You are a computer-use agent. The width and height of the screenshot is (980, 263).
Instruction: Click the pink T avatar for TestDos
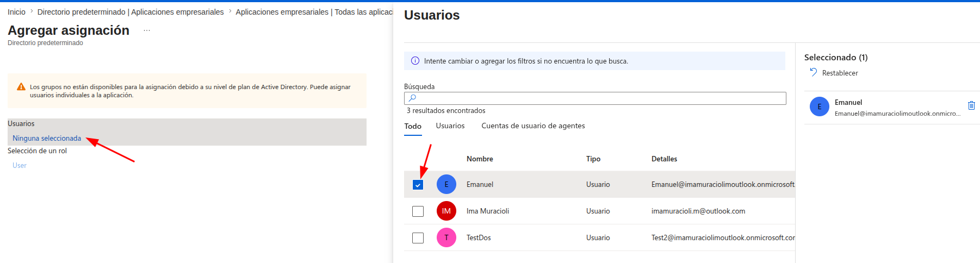pos(446,237)
